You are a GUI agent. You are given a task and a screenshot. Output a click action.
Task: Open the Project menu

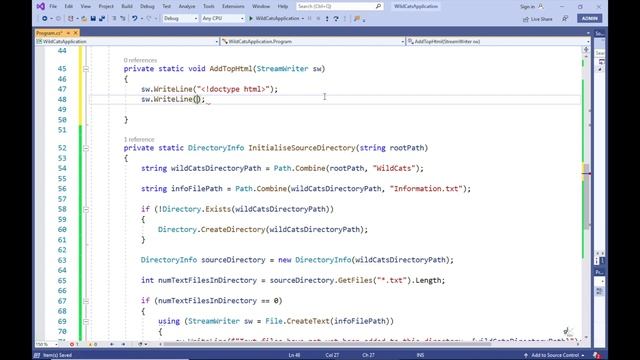[106, 7]
